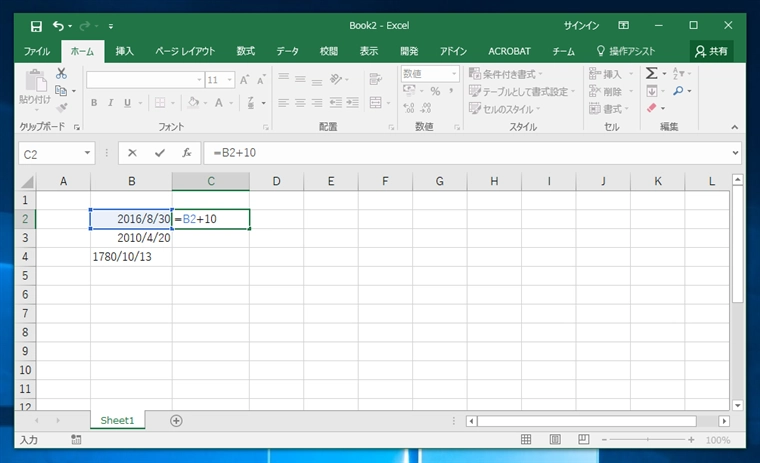Viewport: 760px width, 463px height.
Task: Click the zoom slider in status bar
Action: tap(648, 440)
